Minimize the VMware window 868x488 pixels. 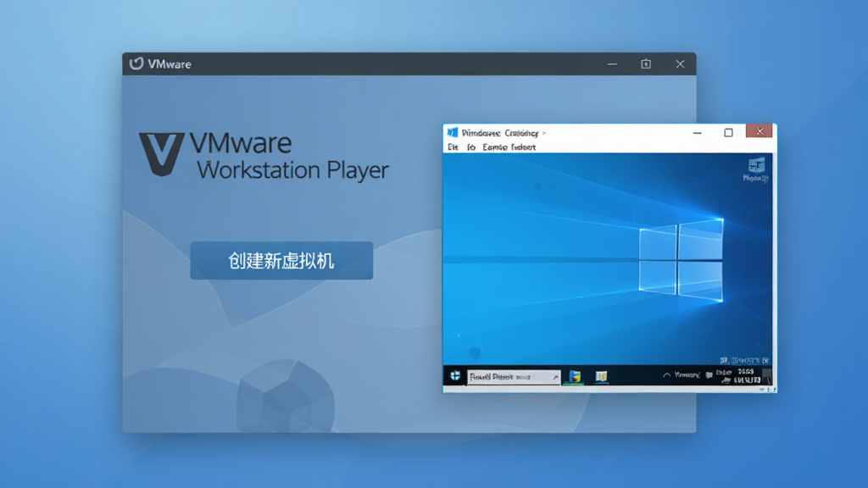click(612, 64)
